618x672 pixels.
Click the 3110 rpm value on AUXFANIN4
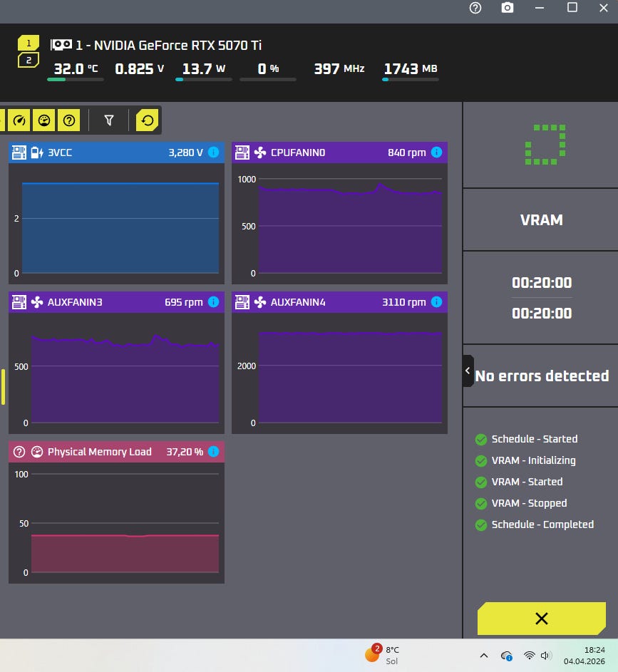click(403, 302)
